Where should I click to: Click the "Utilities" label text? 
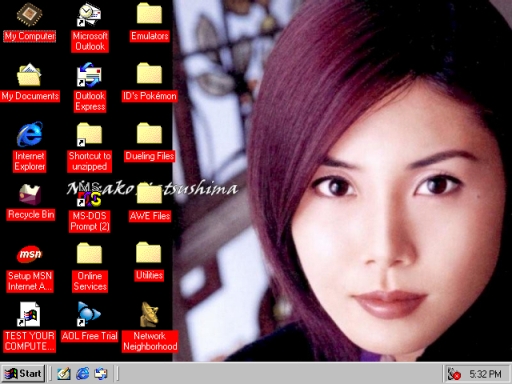tap(149, 275)
